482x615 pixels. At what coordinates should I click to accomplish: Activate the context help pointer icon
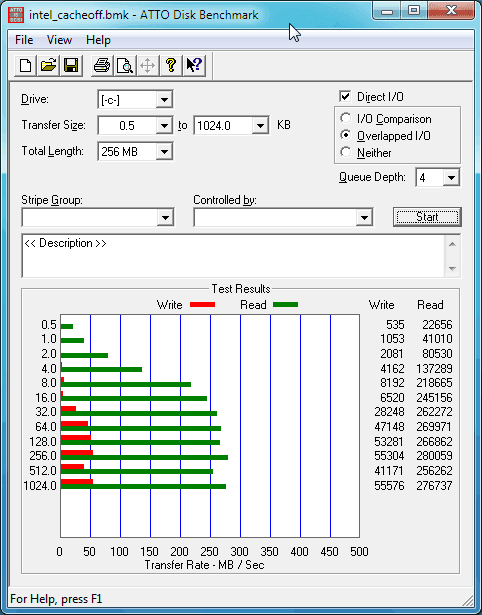coord(194,65)
